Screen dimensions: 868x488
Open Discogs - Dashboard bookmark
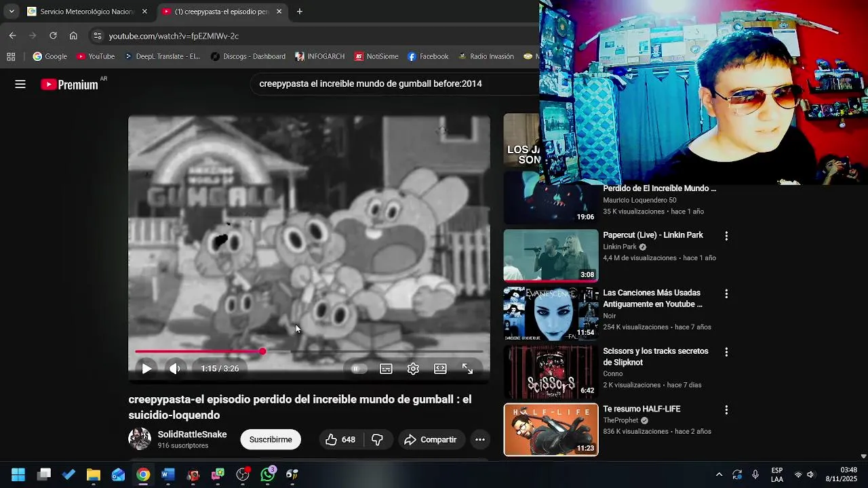click(x=248, y=56)
